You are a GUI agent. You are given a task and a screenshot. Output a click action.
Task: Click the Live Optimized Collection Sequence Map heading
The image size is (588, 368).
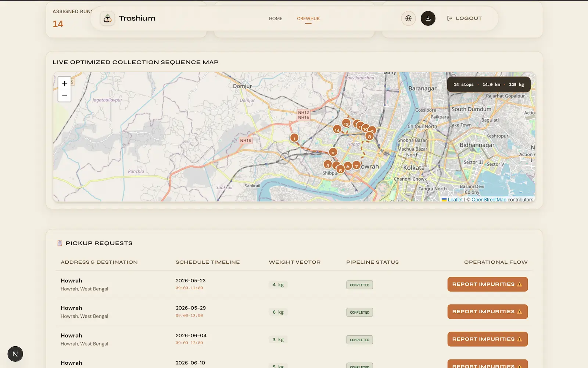coord(136,62)
